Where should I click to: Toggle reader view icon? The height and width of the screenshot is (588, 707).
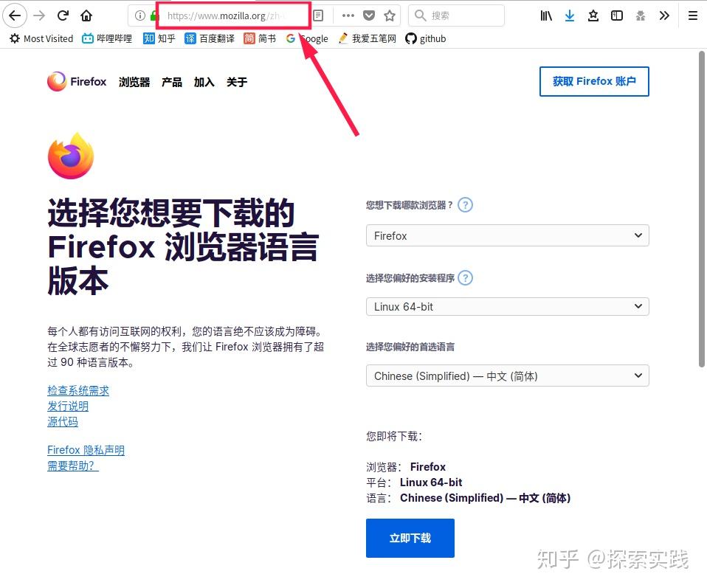318,15
